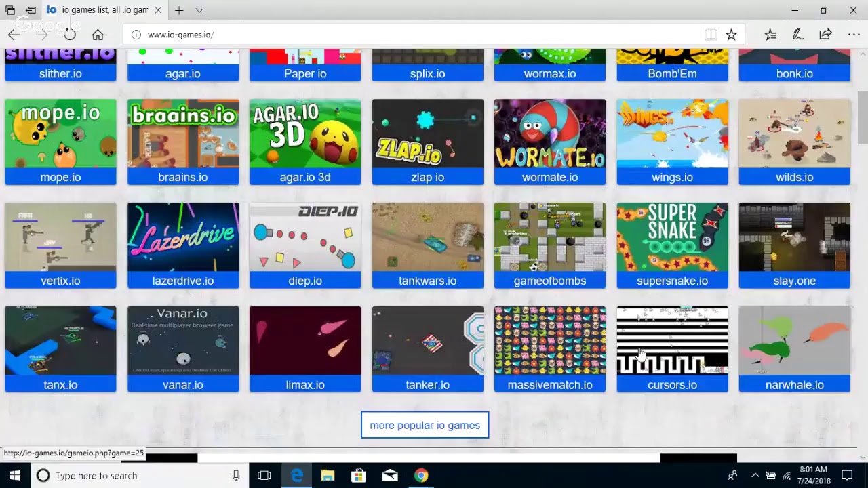Open the Lazerdrive thumbnail

[183, 237]
